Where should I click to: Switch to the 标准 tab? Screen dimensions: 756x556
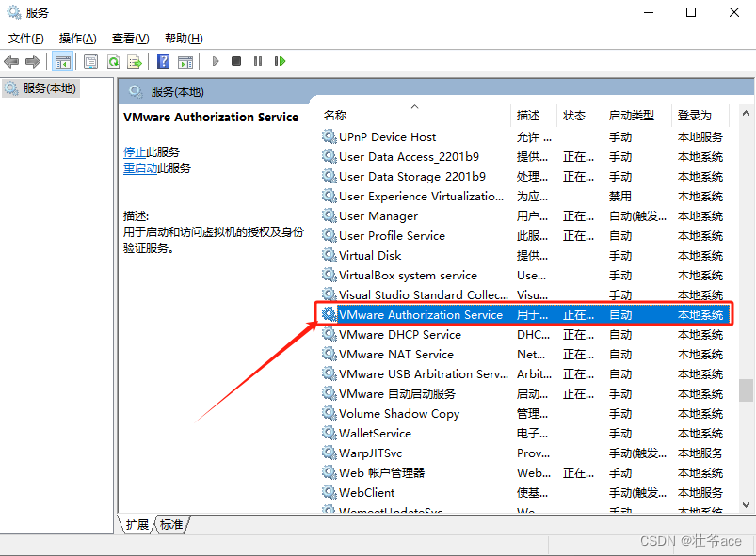pyautogui.click(x=171, y=524)
